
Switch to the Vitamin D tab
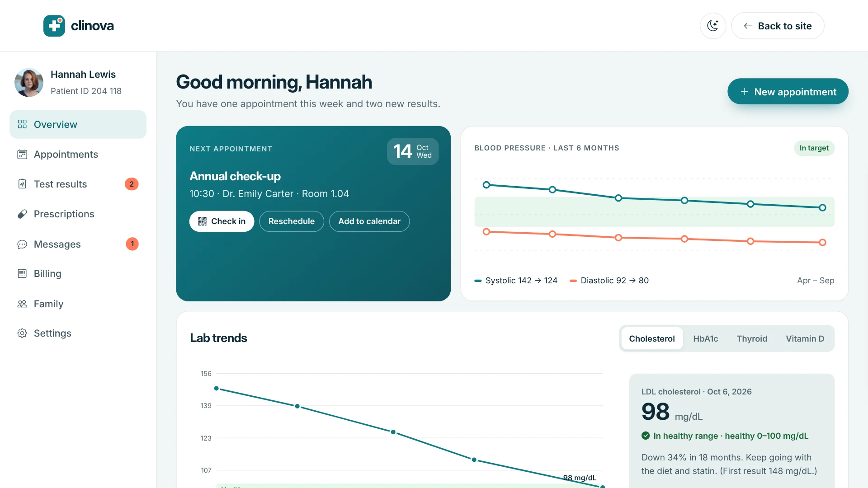805,338
